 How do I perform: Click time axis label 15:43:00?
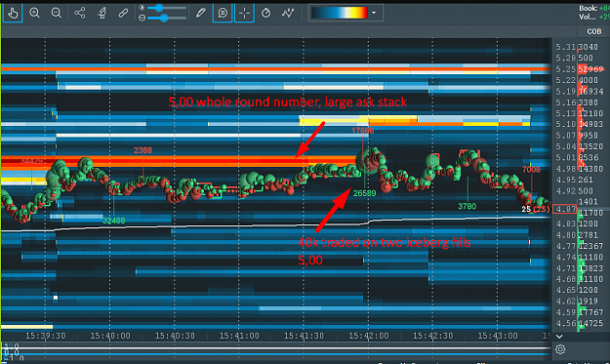[x=498, y=336]
